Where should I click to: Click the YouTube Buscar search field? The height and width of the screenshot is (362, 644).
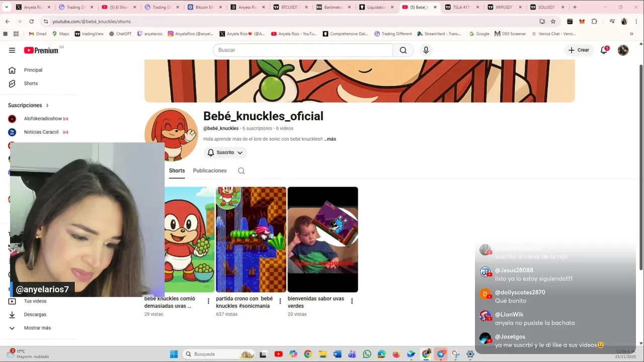pyautogui.click(x=303, y=50)
